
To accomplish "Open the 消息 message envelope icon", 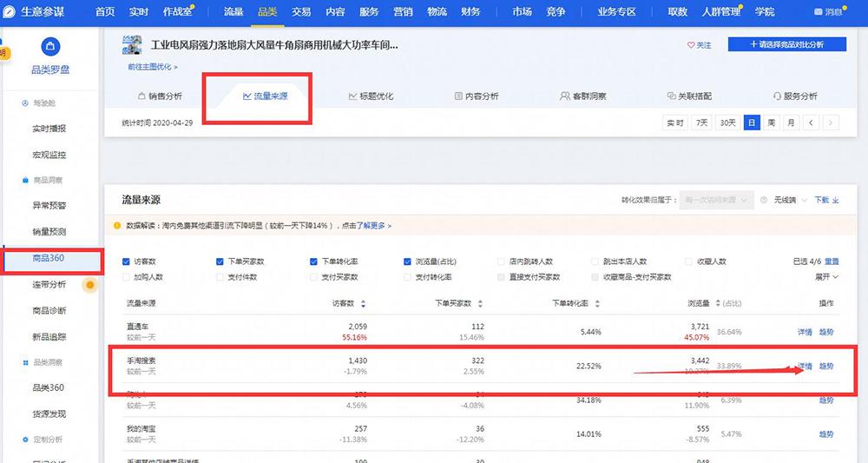I will tap(818, 12).
